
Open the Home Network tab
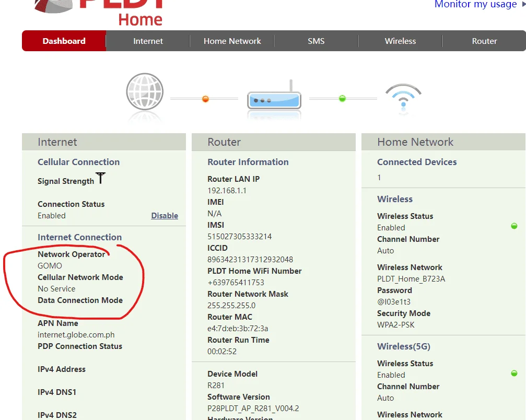232,41
